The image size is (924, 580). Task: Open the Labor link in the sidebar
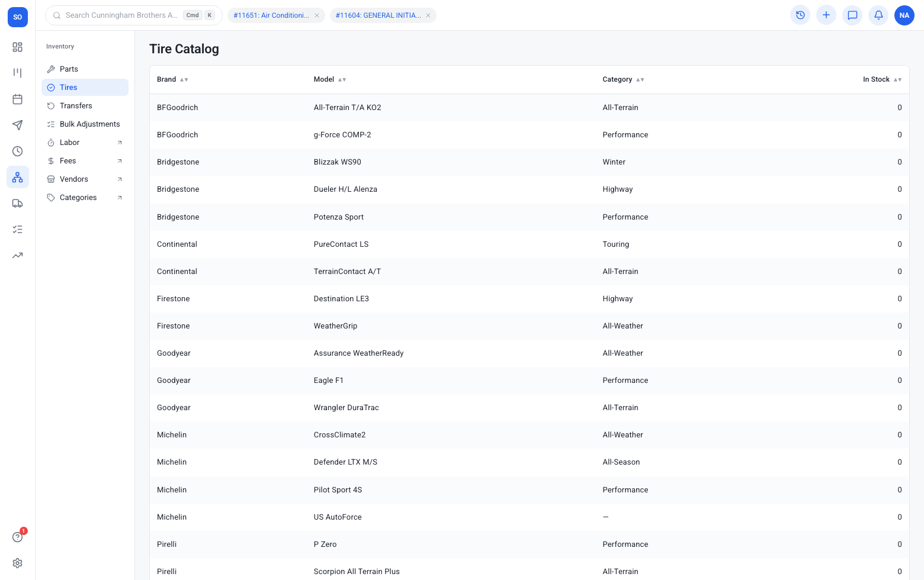(85, 142)
